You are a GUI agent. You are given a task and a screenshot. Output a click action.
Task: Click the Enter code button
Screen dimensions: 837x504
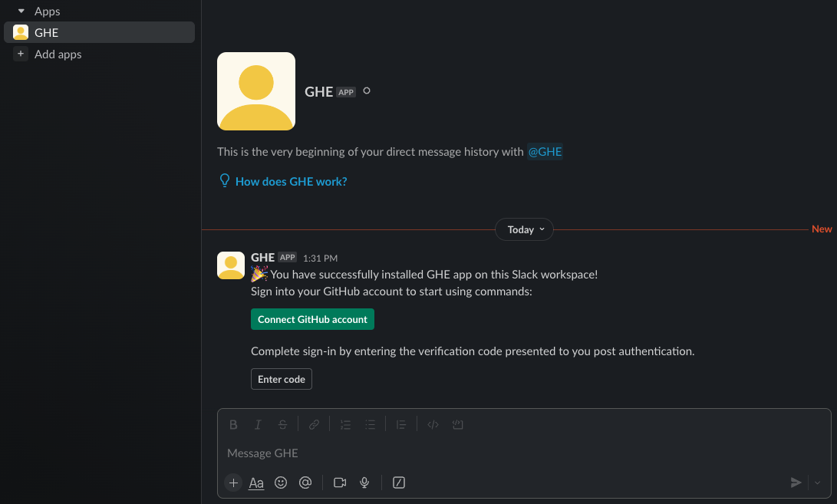(282, 379)
